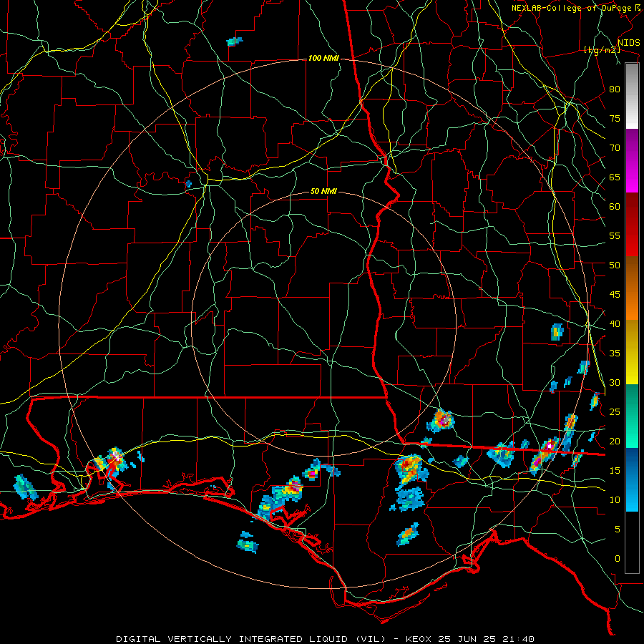644x644 pixels.
Task: Click the bottom title "DIGITAL VERTICALLY INTEGRATED LIQUID (VIL)"
Action: 251,639
